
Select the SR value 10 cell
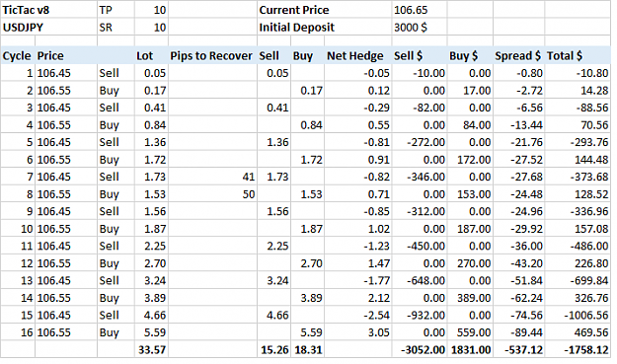(x=151, y=27)
